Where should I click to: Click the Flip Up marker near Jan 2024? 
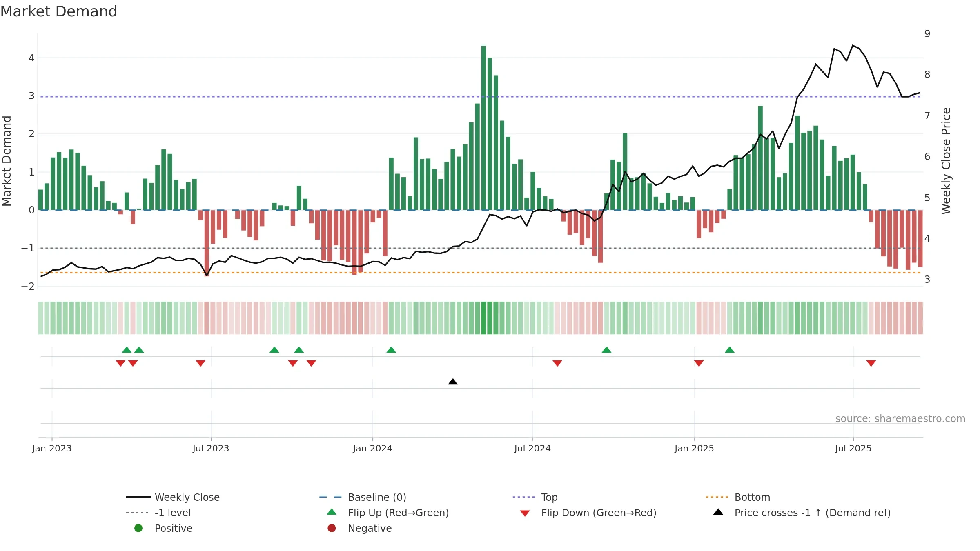[391, 350]
